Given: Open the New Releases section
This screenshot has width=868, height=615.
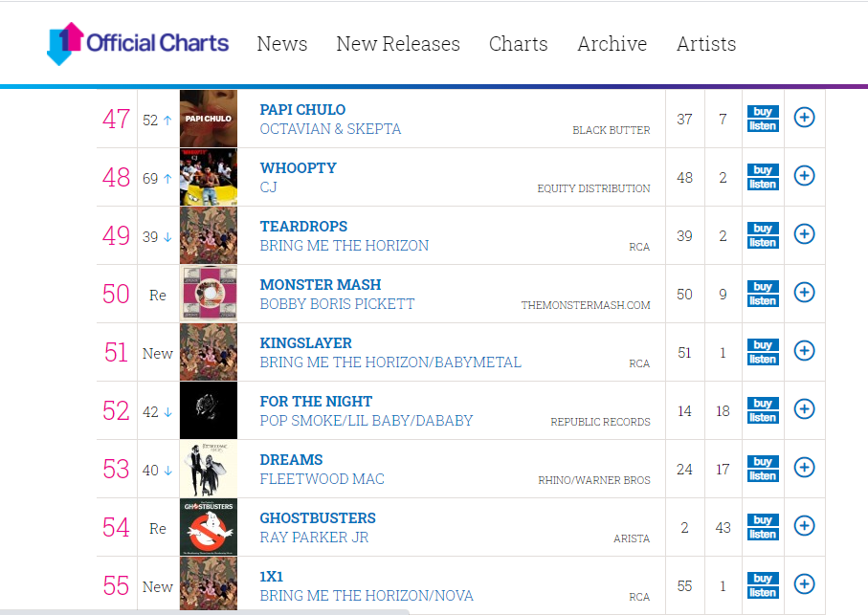Looking at the screenshot, I should [x=398, y=44].
